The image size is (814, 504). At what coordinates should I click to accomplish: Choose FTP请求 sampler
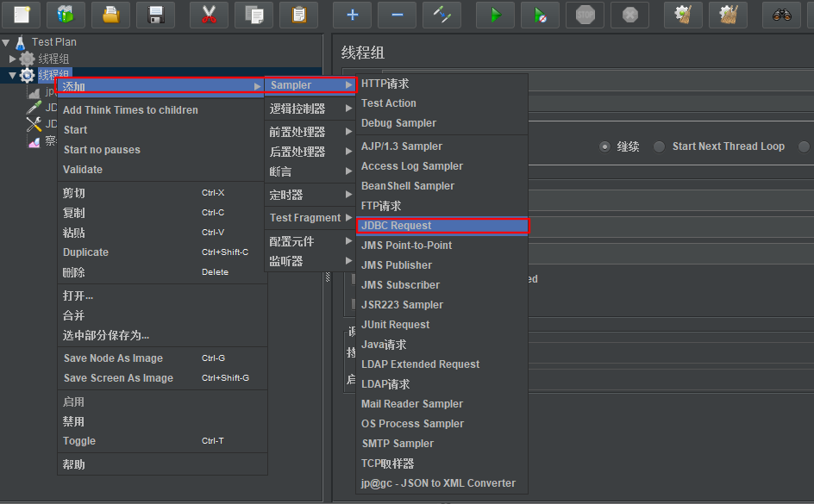tap(442, 206)
